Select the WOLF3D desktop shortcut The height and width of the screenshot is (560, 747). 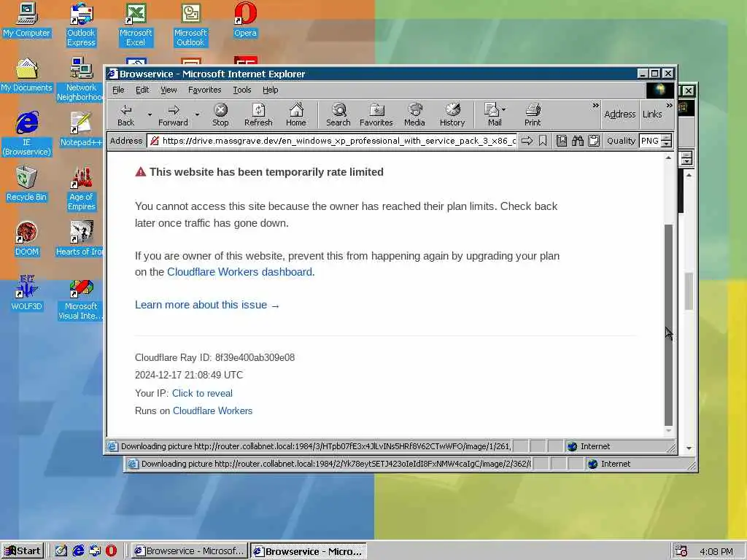tap(27, 293)
